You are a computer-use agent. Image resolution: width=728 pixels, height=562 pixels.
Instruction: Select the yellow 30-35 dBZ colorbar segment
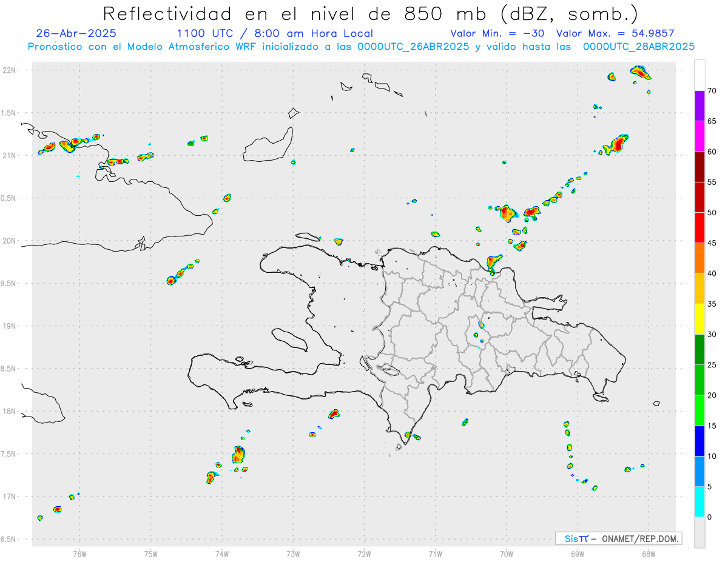[x=699, y=319]
